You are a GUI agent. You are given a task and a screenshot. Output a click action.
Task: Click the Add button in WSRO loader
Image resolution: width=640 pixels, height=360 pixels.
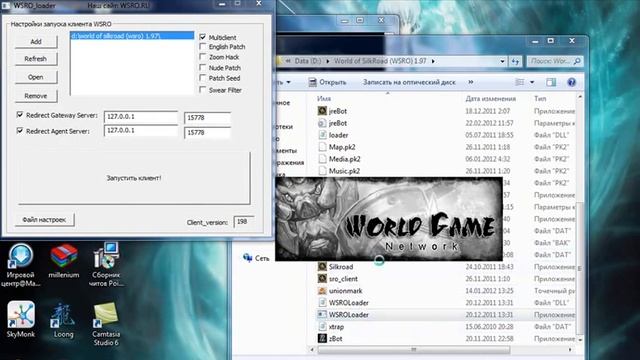point(36,42)
